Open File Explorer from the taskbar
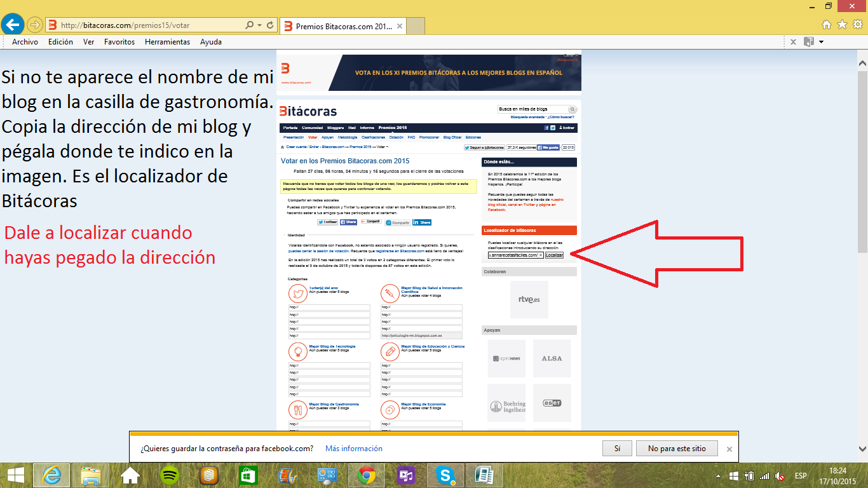 (x=90, y=475)
